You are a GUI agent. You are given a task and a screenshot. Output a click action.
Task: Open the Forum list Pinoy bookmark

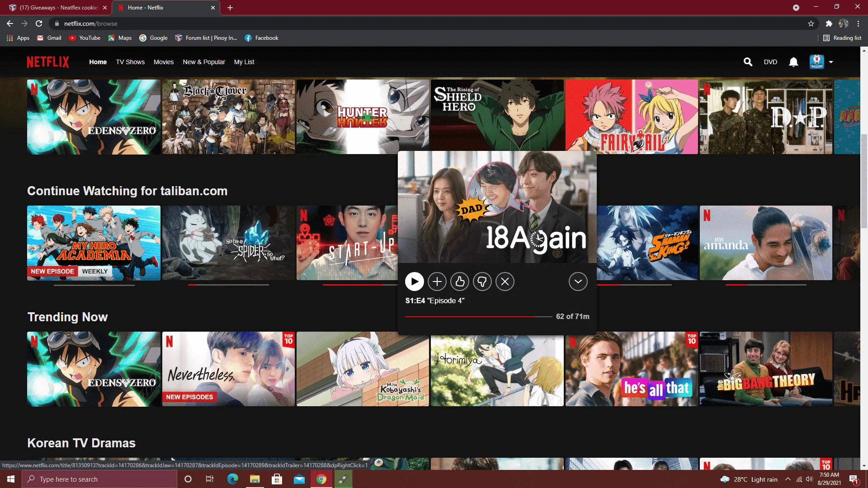(x=206, y=38)
